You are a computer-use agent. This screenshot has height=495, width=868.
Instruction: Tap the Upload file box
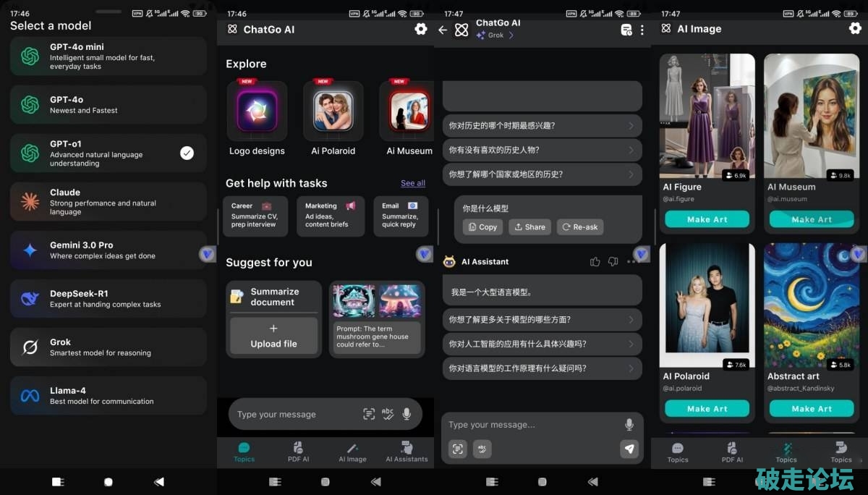tap(273, 336)
